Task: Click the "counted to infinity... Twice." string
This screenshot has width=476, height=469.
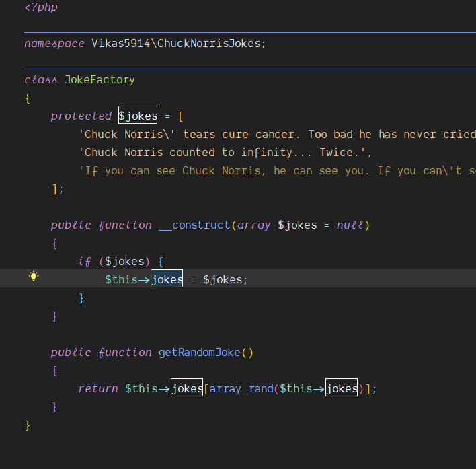Action: click(x=225, y=153)
